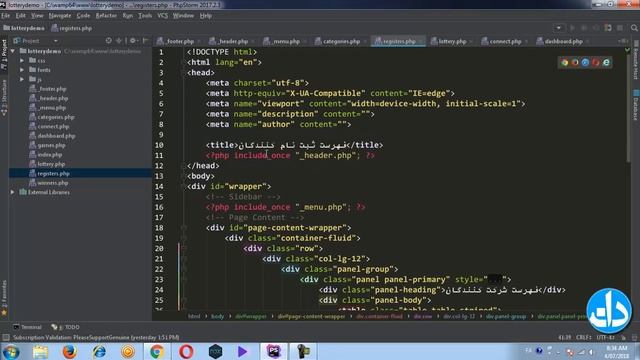Open the File menu

click(5, 16)
